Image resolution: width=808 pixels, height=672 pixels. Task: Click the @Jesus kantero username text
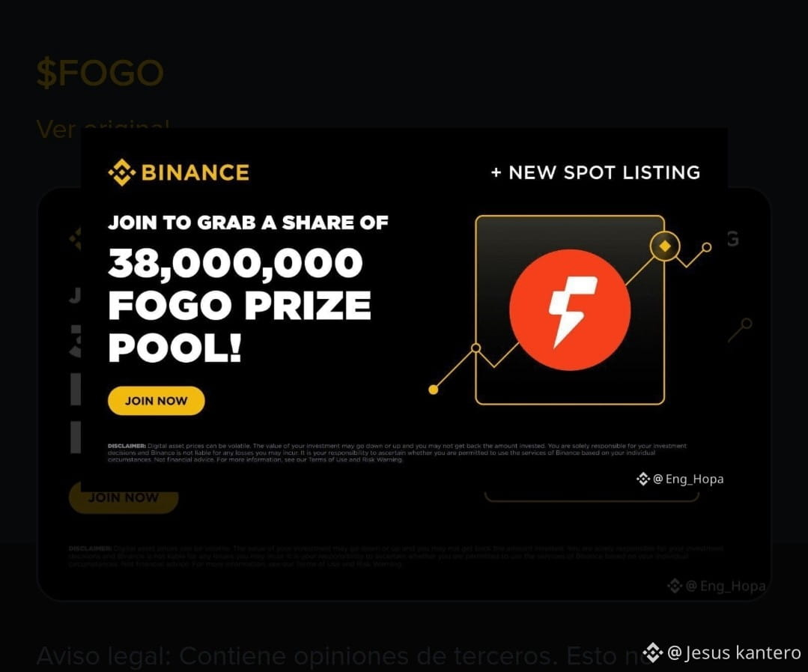734,653
